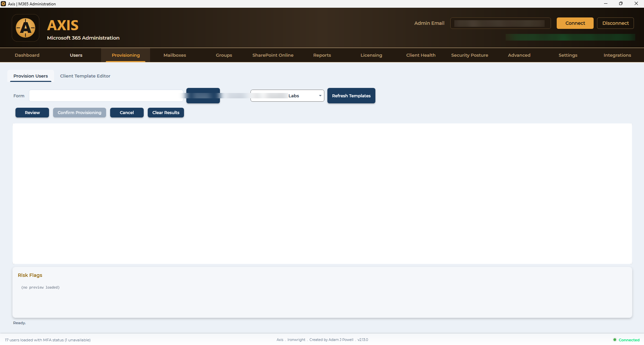Click Clear Results button

(x=166, y=112)
